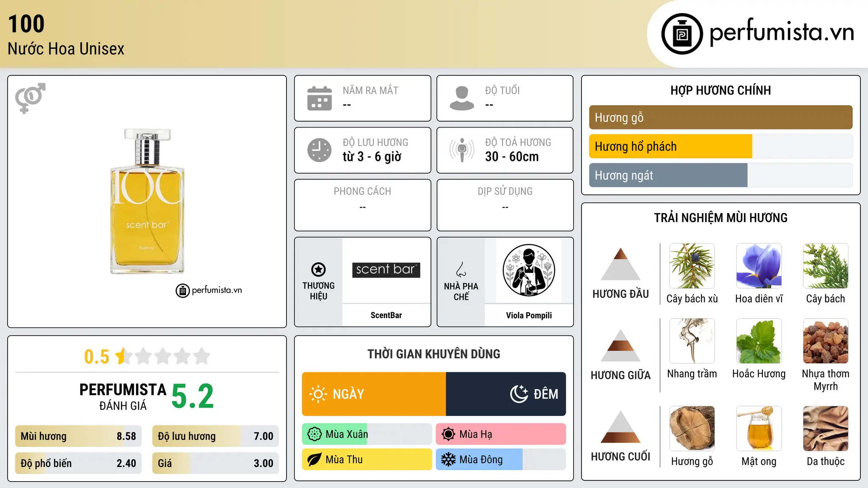Click the Mùi hương 8.58 rating bar
This screenshot has height=488, width=868.
point(78,436)
